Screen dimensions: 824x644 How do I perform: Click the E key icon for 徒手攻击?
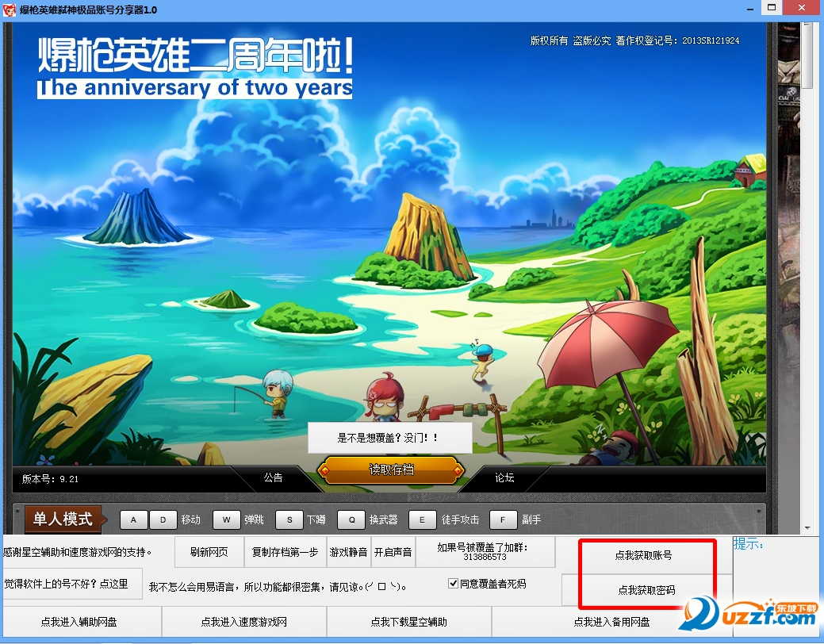[422, 520]
